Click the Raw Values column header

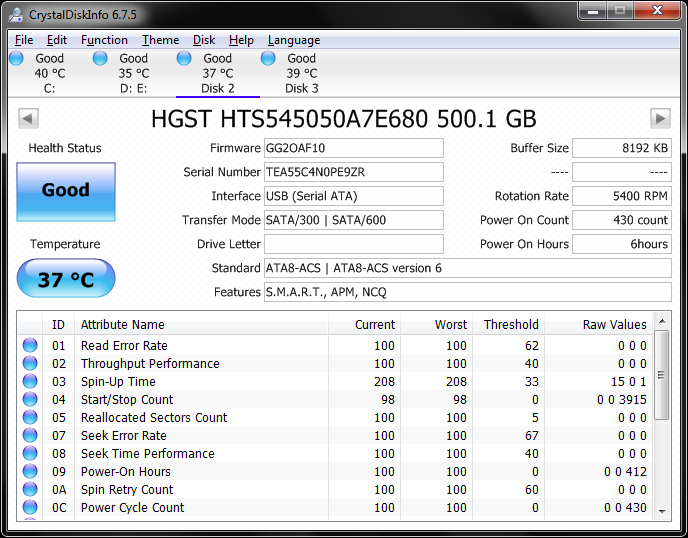coord(598,324)
